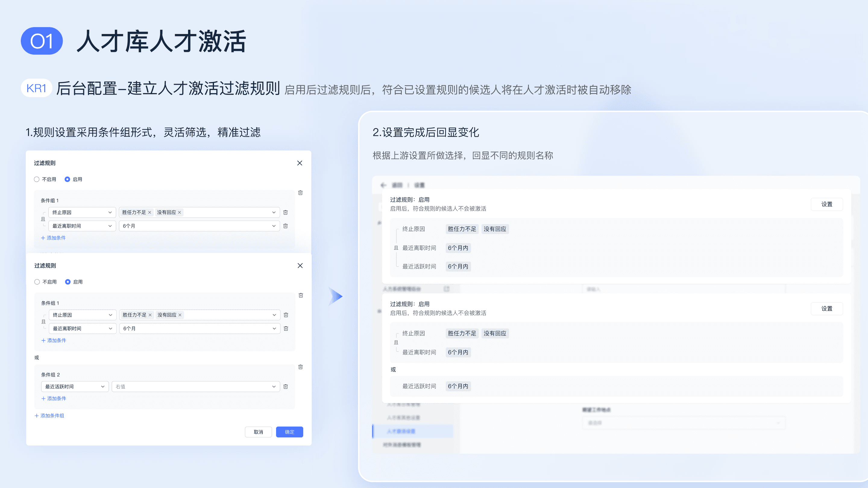Delete condition group 2 with trash icon

(x=300, y=367)
